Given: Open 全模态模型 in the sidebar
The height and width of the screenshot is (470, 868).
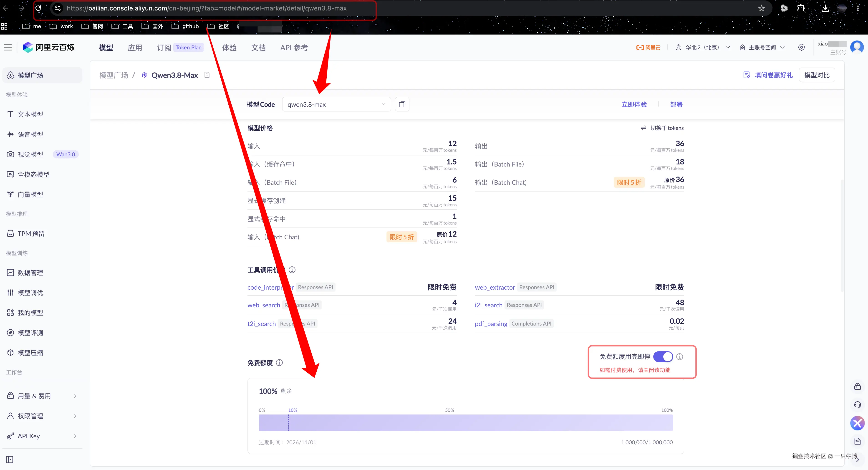Looking at the screenshot, I should point(42,174).
